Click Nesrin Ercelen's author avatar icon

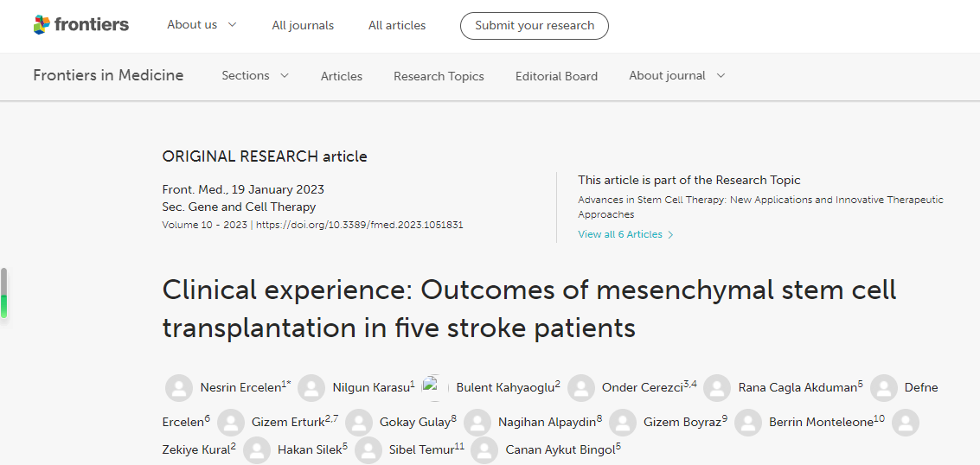pyautogui.click(x=179, y=388)
